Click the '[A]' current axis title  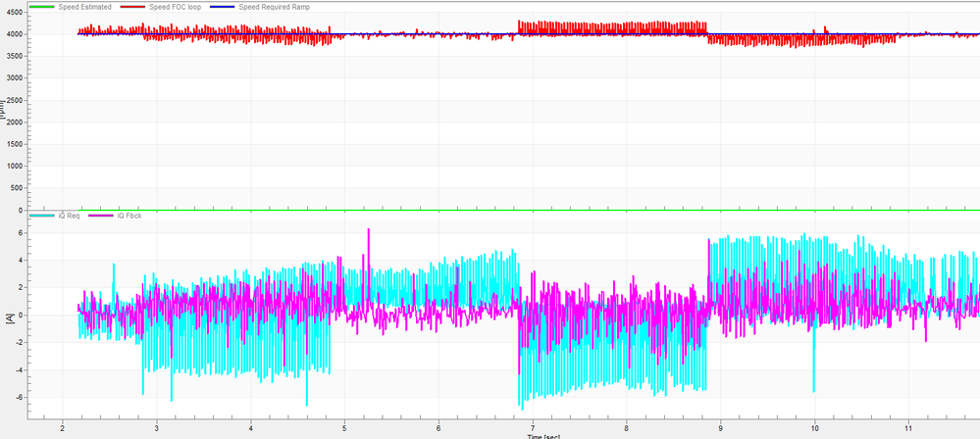pos(10,318)
